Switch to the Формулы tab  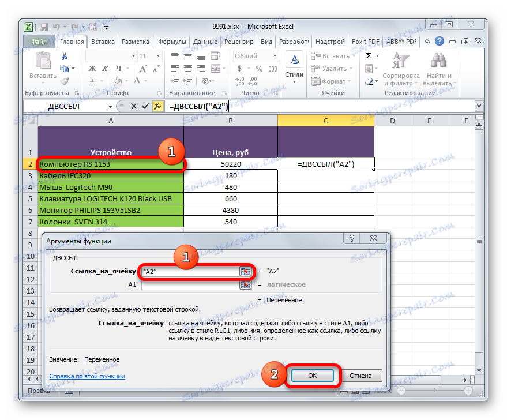pos(172,42)
